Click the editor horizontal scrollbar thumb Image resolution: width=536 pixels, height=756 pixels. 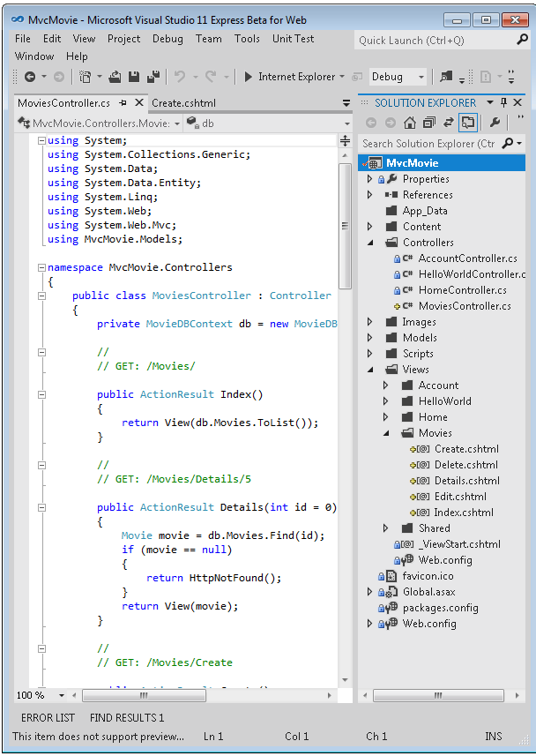click(x=144, y=696)
